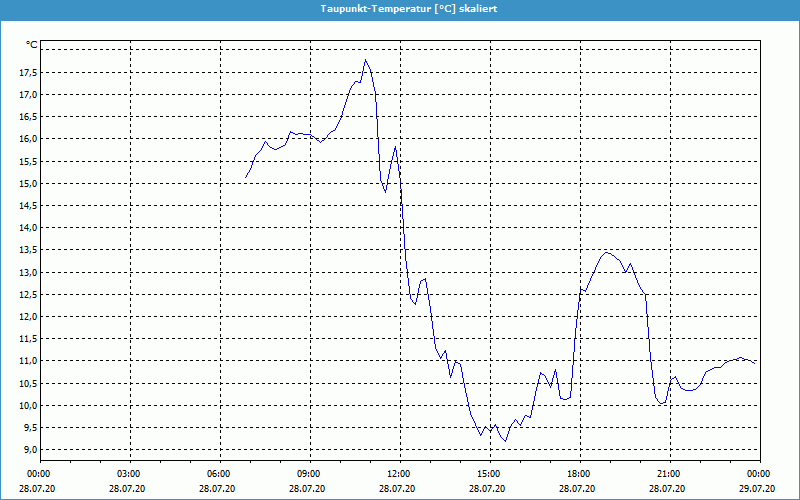Click the 18:00 time axis label
This screenshot has height=500, width=800.
point(580,474)
